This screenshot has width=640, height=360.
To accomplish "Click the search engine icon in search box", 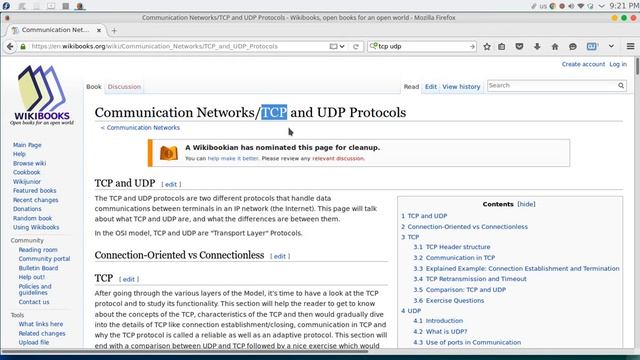I will click(x=373, y=46).
